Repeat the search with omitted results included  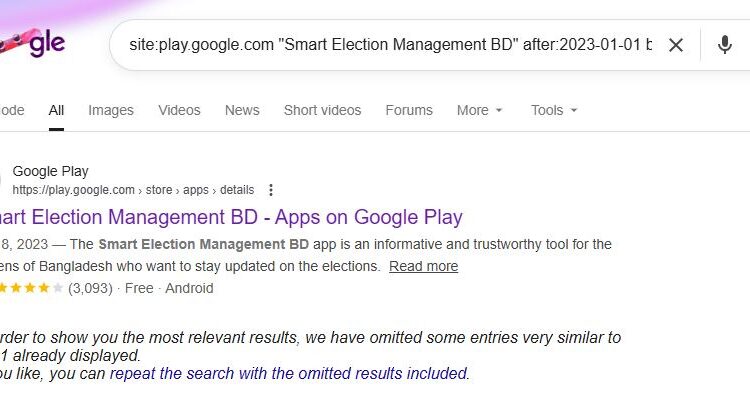tap(288, 373)
